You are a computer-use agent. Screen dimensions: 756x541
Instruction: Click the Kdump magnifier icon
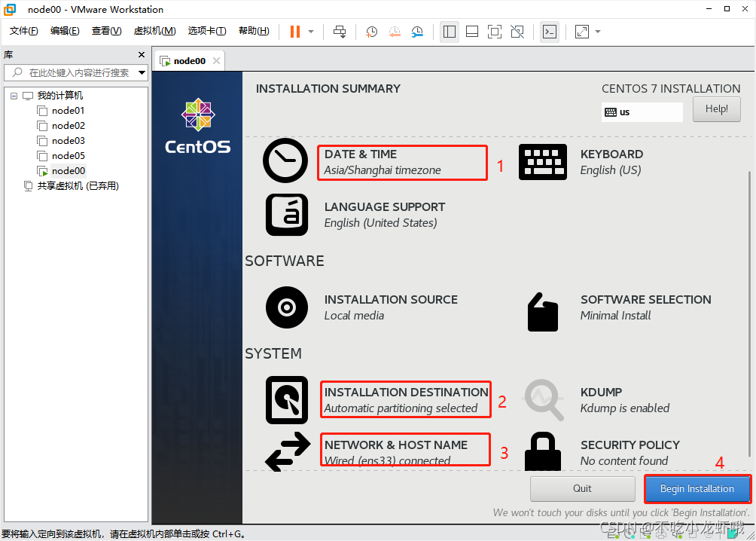544,400
